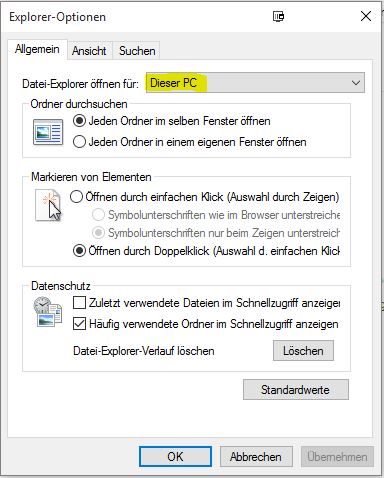Click the Abbrechen button
The image size is (384, 478).
[x=256, y=456]
